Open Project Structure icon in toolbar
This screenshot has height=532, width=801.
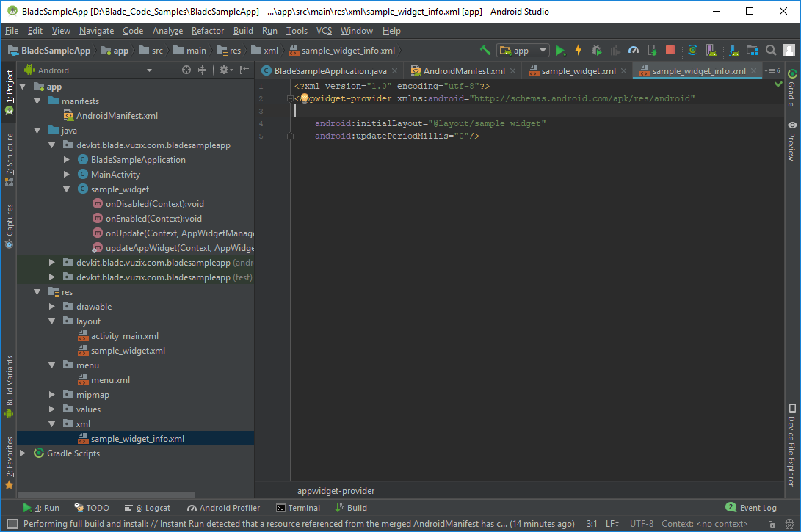pos(753,50)
